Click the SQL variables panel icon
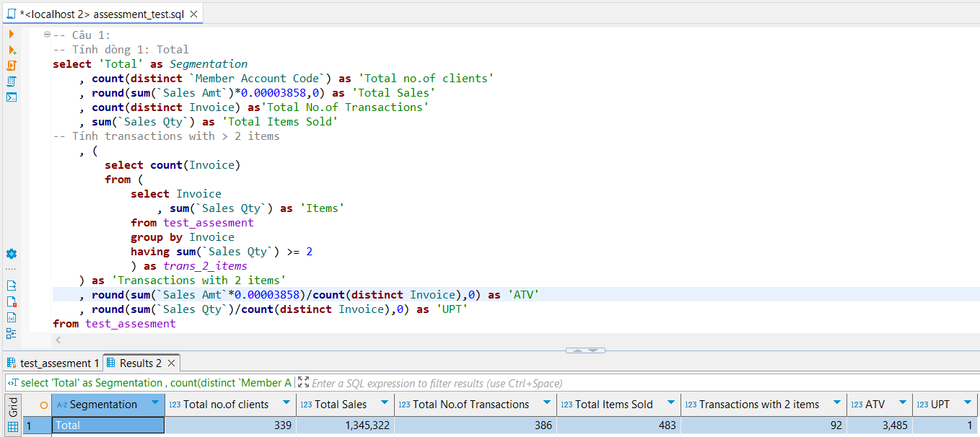 (x=12, y=317)
